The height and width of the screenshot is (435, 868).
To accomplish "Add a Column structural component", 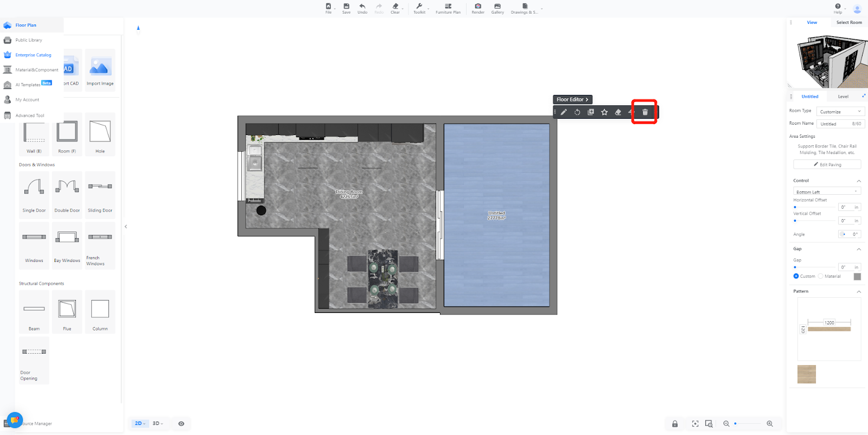I will pos(100,312).
